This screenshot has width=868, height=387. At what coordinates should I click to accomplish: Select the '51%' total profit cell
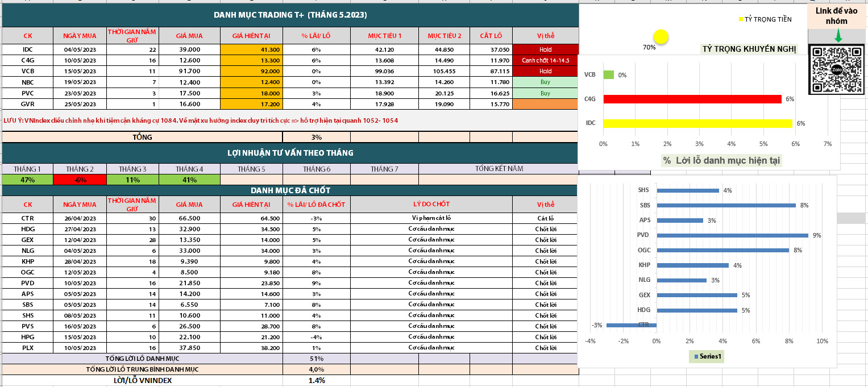pos(317,359)
